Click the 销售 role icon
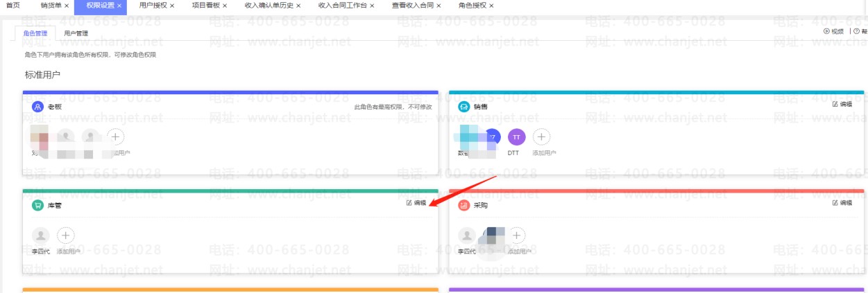Viewport: 868px width, 293px height. [463, 107]
